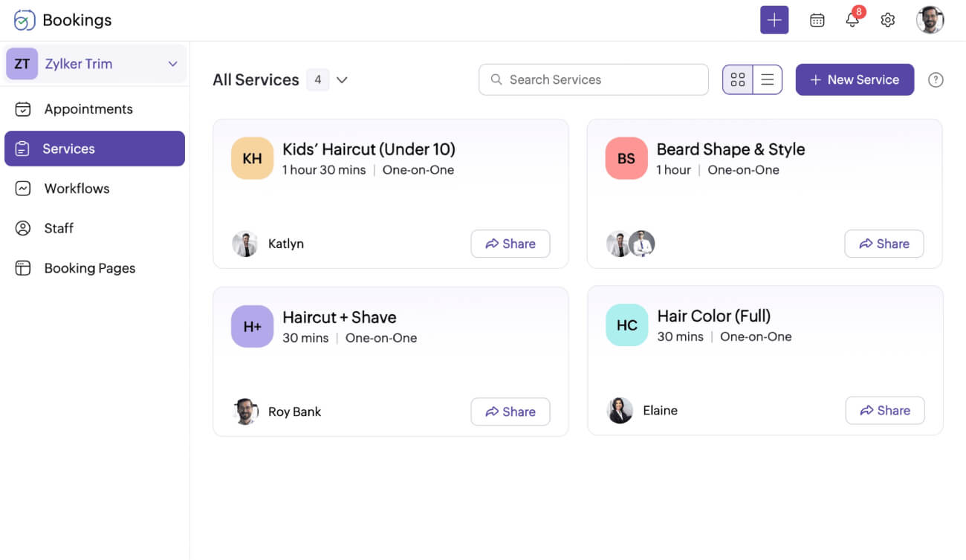Share the Haircut + Shave service
966x560 pixels.
(x=510, y=411)
